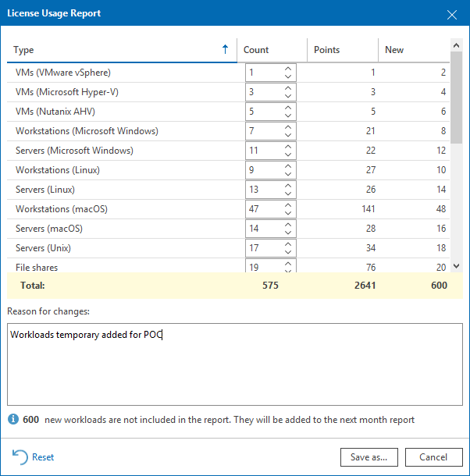Decrease count for VMs (VMware vSphere)

point(288,76)
